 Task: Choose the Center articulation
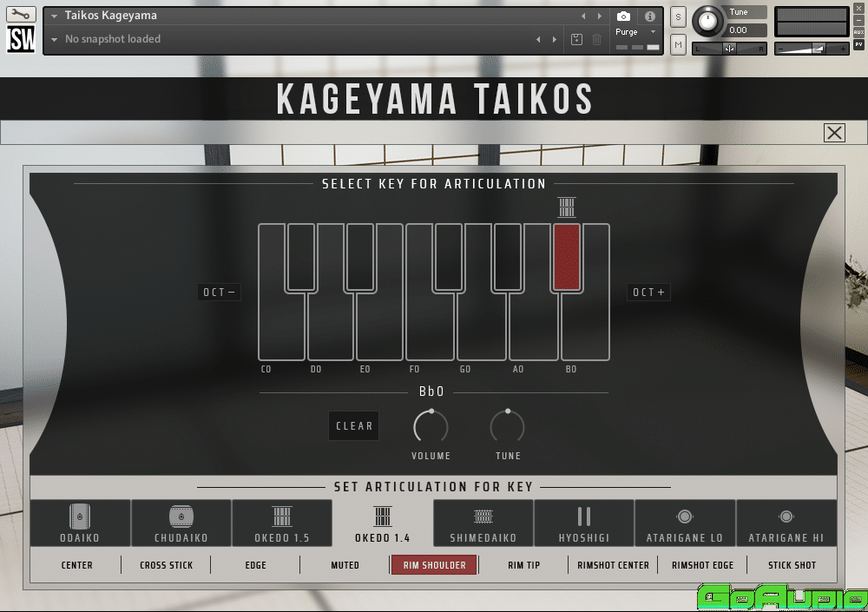tap(77, 565)
